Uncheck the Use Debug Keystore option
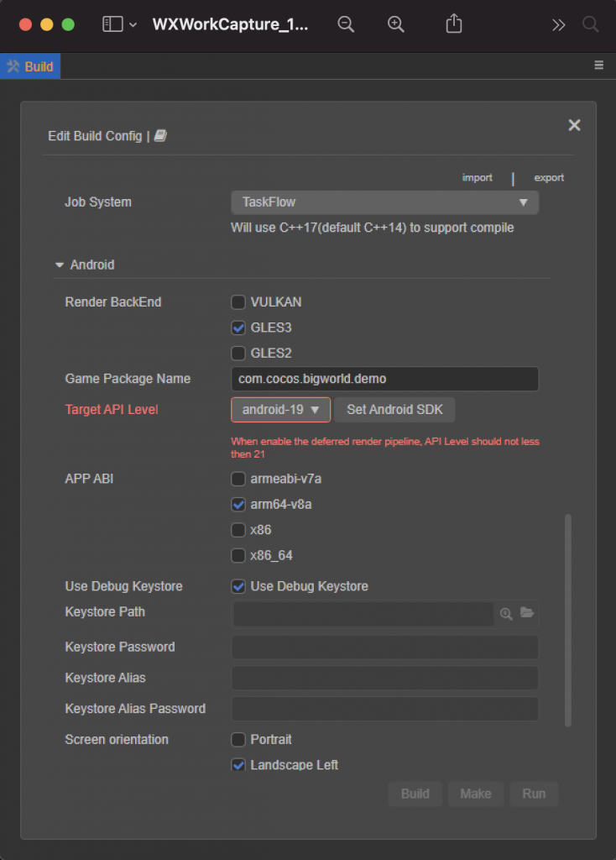The height and width of the screenshot is (860, 616). coord(238,585)
